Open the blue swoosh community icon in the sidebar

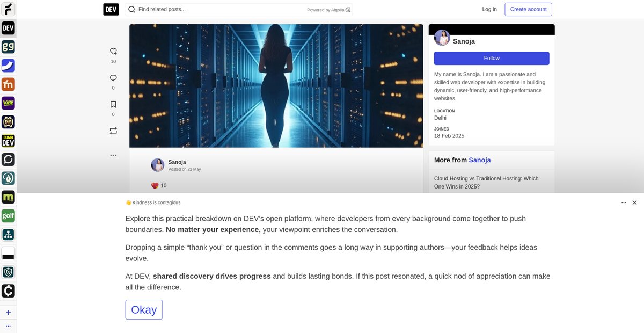8,66
